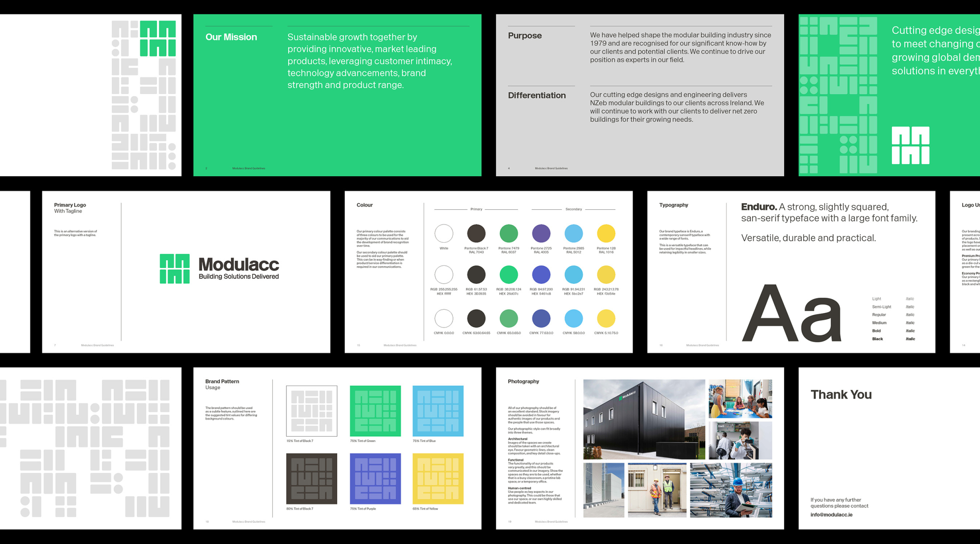Click the 'Photography' page heading
This screenshot has width=980, height=544.
(523, 381)
